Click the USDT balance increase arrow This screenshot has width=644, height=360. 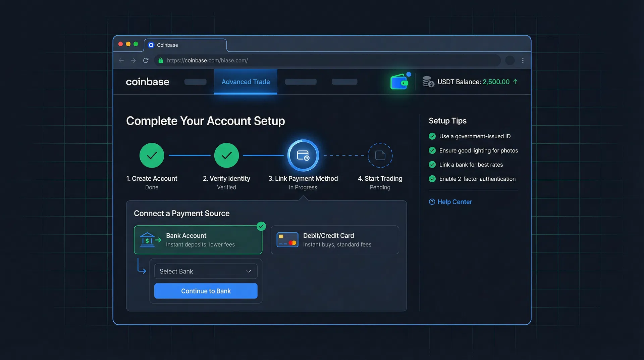click(x=515, y=82)
